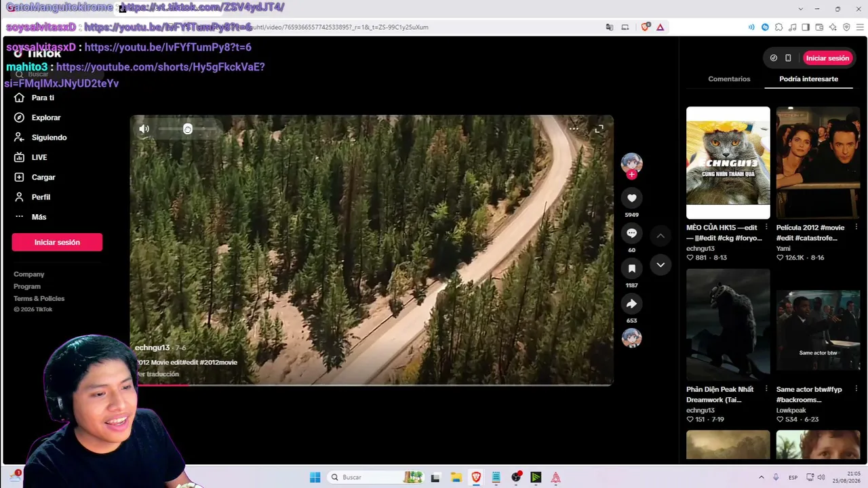Open Brave Shields icon in address bar
The width and height of the screenshot is (868, 488).
point(645,27)
